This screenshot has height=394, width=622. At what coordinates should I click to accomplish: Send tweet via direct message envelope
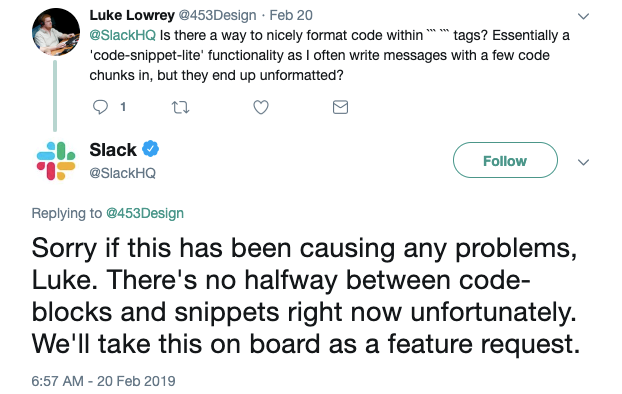[x=340, y=107]
